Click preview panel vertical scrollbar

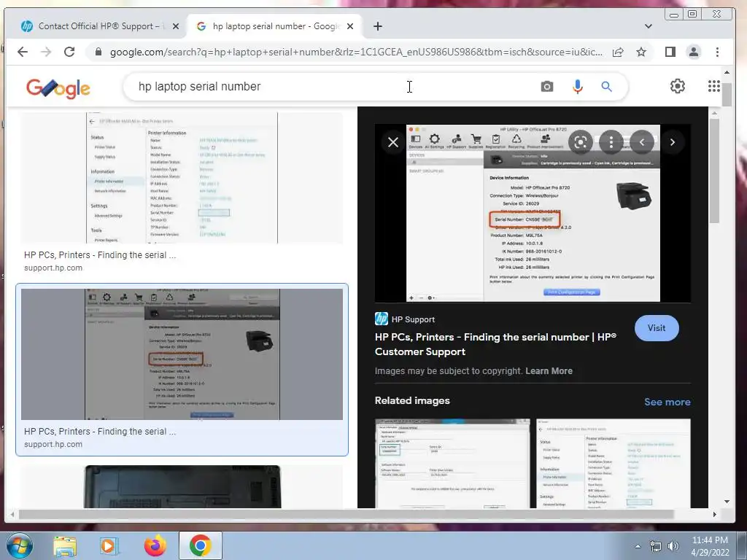coord(713,171)
